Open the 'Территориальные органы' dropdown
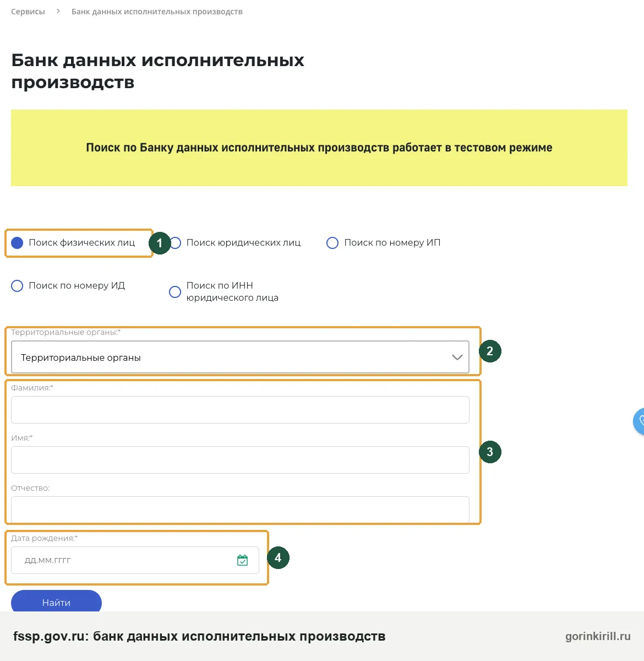The width and height of the screenshot is (644, 661). click(240, 357)
